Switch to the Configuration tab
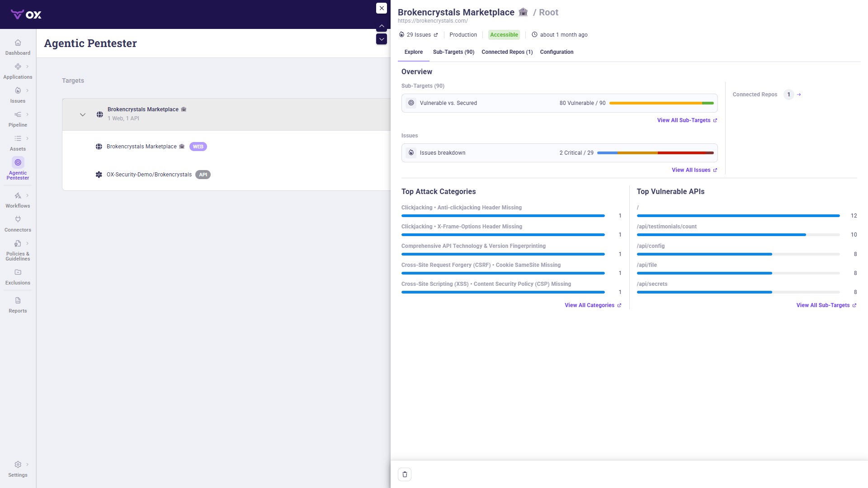 click(557, 52)
